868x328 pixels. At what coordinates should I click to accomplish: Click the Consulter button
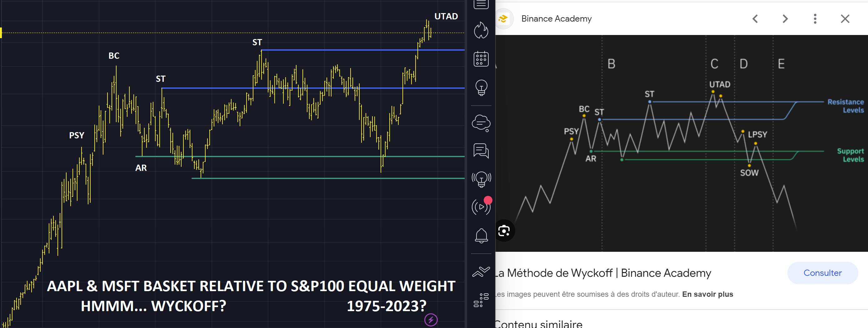[x=822, y=273]
